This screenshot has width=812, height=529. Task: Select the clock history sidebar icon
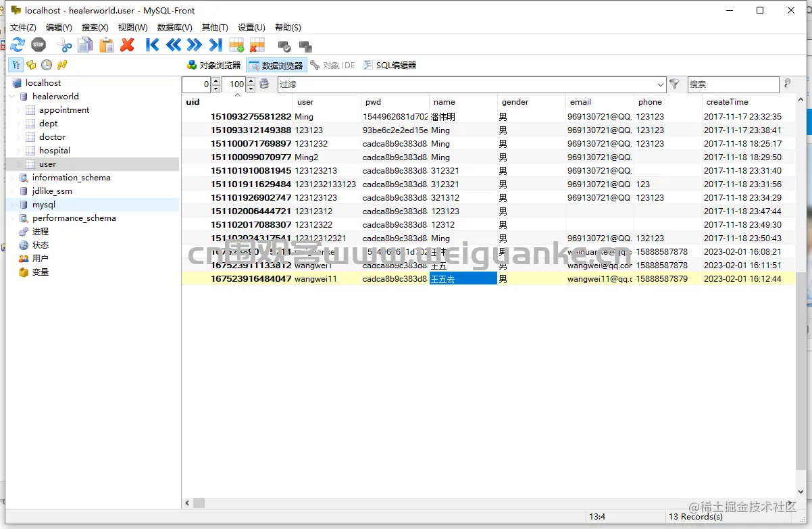click(47, 65)
